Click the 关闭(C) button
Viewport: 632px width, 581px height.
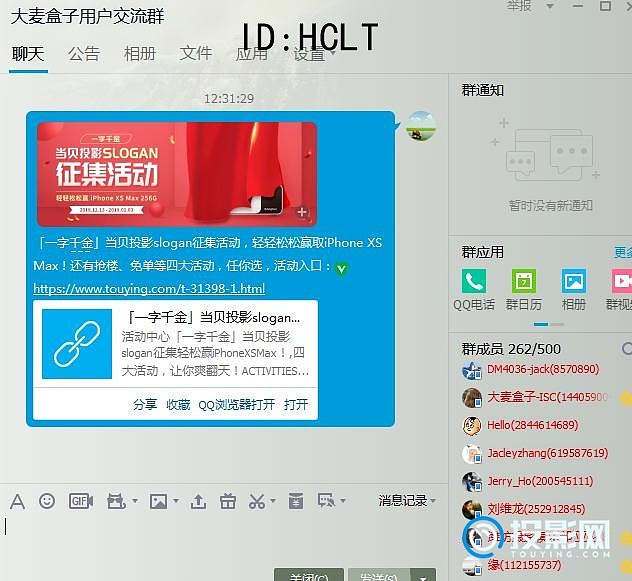309,575
